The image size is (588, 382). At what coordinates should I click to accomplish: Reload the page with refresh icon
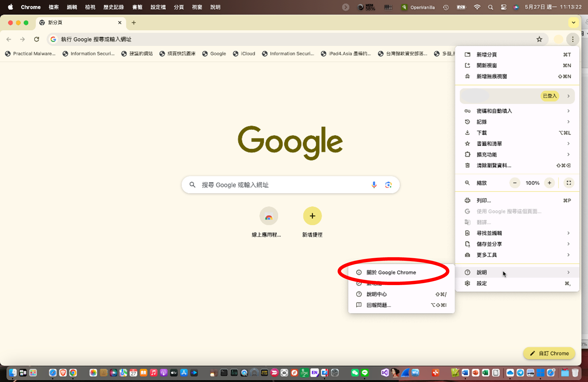(x=37, y=39)
